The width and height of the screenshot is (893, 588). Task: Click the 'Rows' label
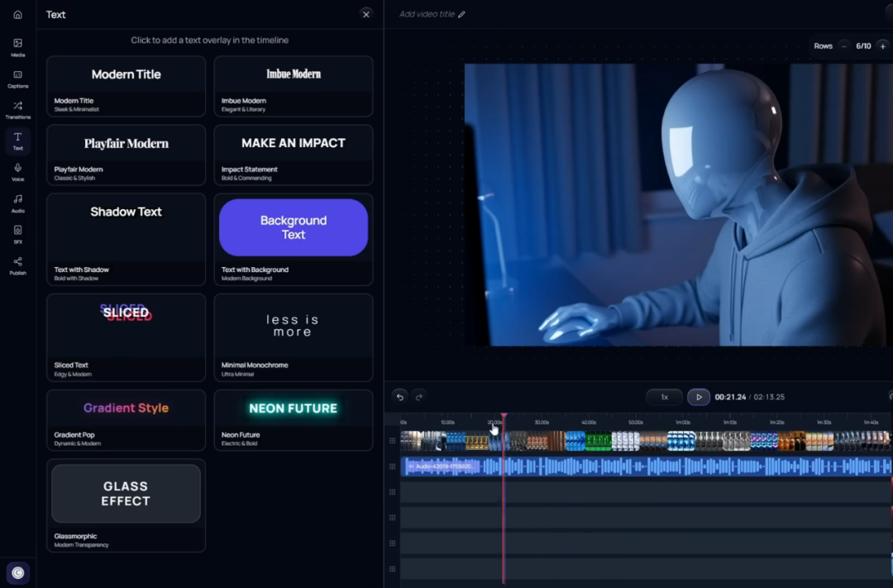pyautogui.click(x=823, y=46)
